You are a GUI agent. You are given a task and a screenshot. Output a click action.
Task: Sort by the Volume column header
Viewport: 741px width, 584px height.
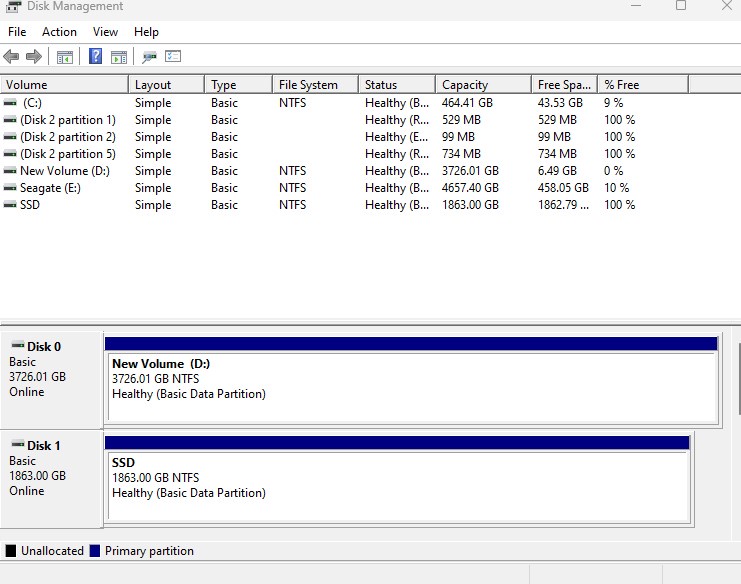coord(64,85)
